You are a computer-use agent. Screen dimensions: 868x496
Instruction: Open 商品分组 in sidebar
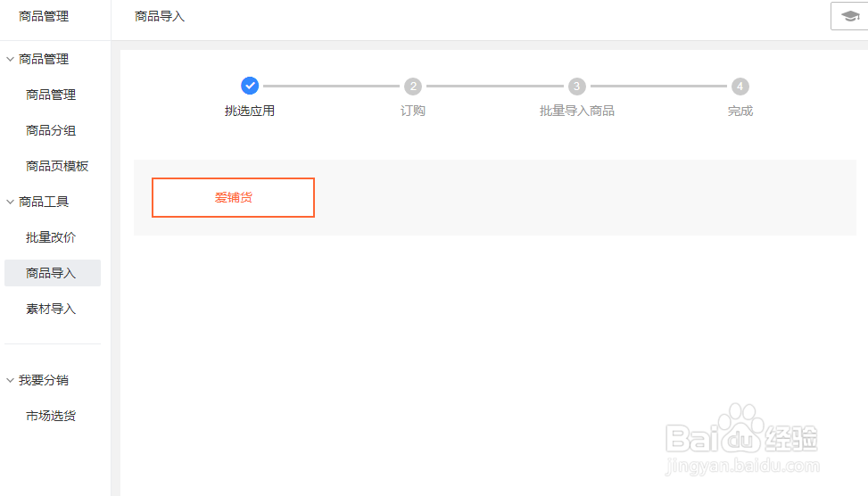tap(51, 130)
